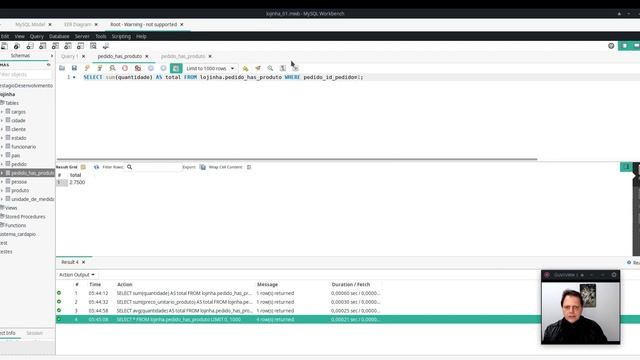
Task: Open the Query menu
Action: 36,36
